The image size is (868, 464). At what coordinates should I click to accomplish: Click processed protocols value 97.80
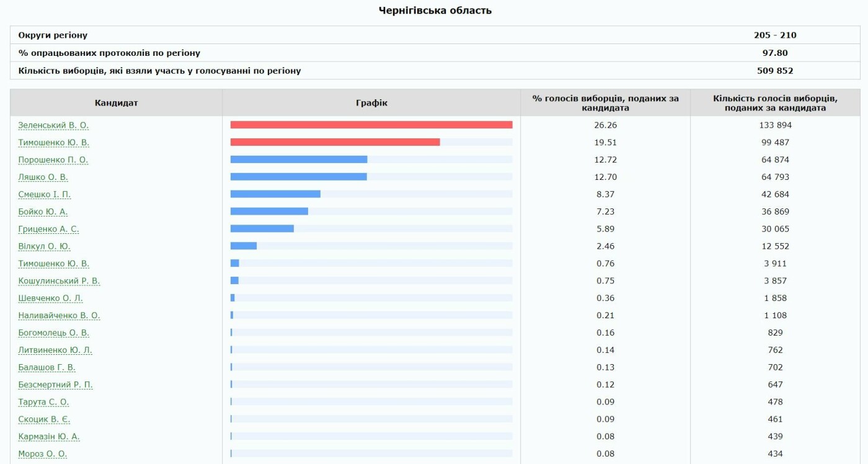[775, 53]
